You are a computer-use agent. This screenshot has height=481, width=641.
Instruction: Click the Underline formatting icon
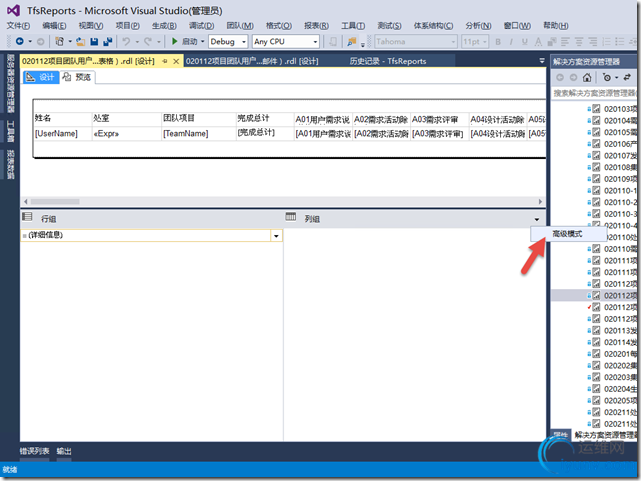click(525, 42)
